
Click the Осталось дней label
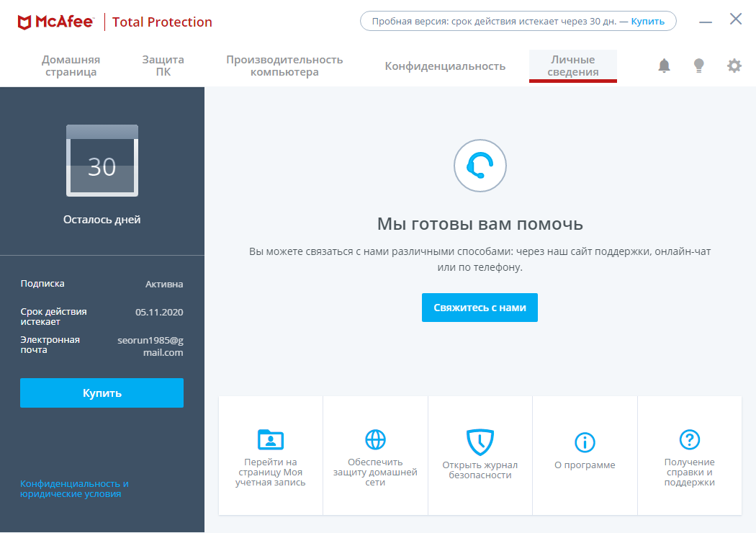pyautogui.click(x=102, y=220)
